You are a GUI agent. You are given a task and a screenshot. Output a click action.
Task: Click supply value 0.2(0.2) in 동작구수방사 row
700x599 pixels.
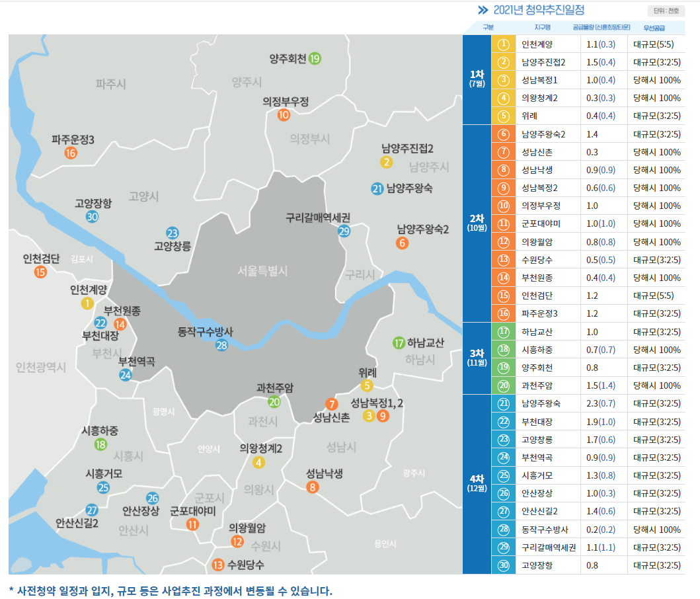point(600,530)
